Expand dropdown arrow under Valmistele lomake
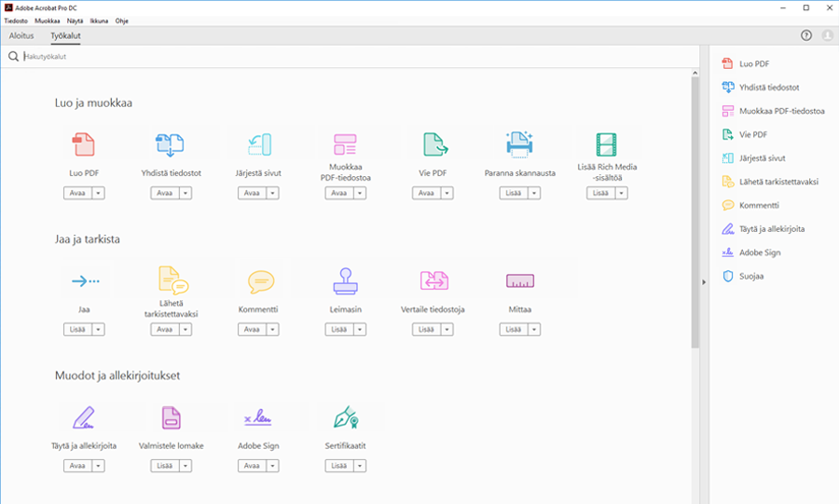The width and height of the screenshot is (839, 504). tap(186, 466)
